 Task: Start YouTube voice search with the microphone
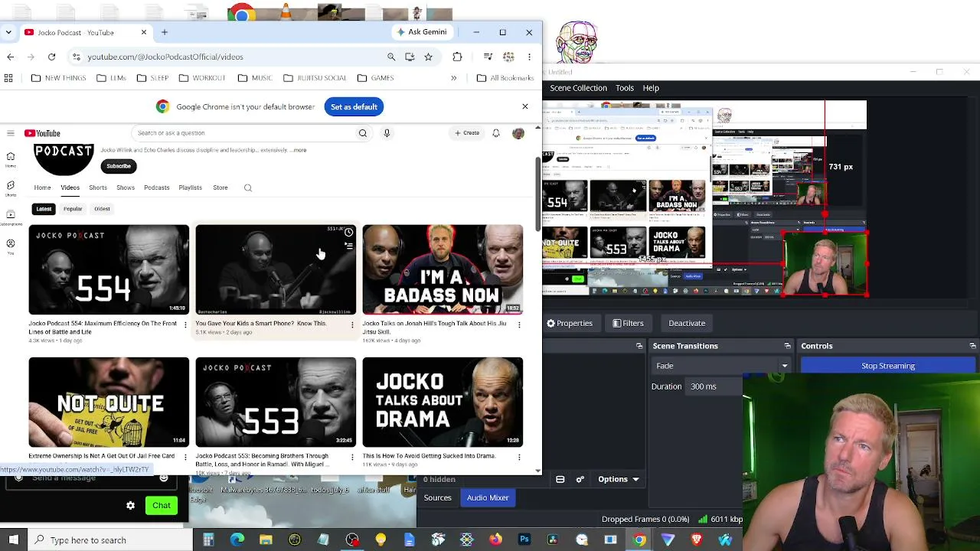coord(387,133)
